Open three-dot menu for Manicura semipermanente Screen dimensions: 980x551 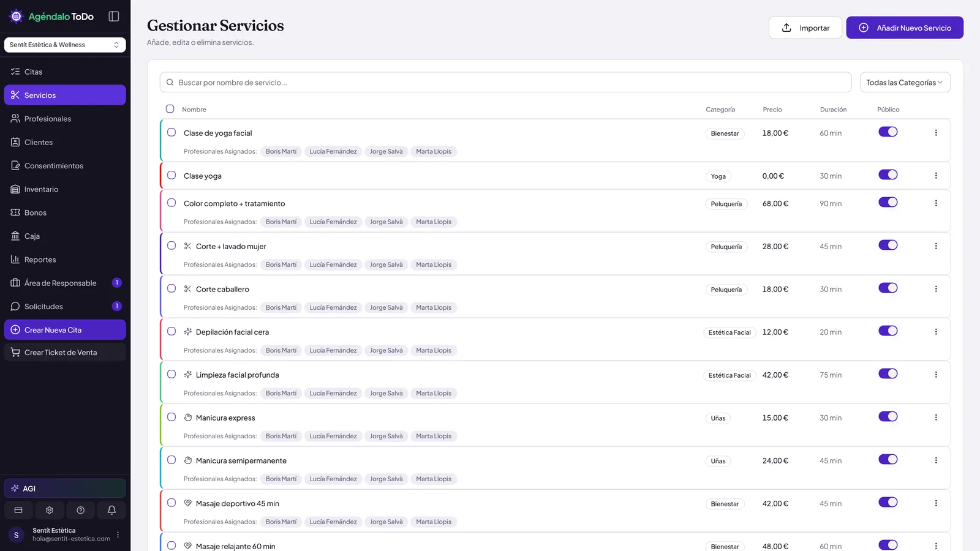pos(936,460)
